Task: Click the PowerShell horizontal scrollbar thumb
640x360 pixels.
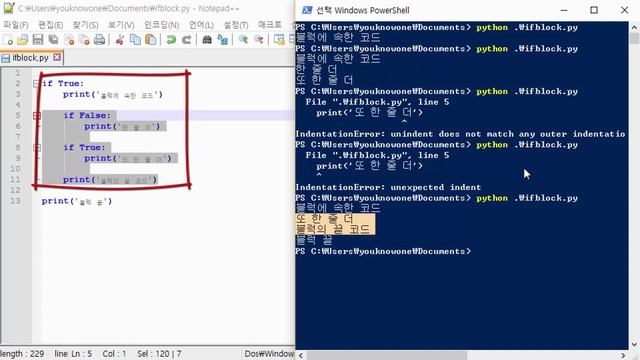Action: (x=387, y=355)
